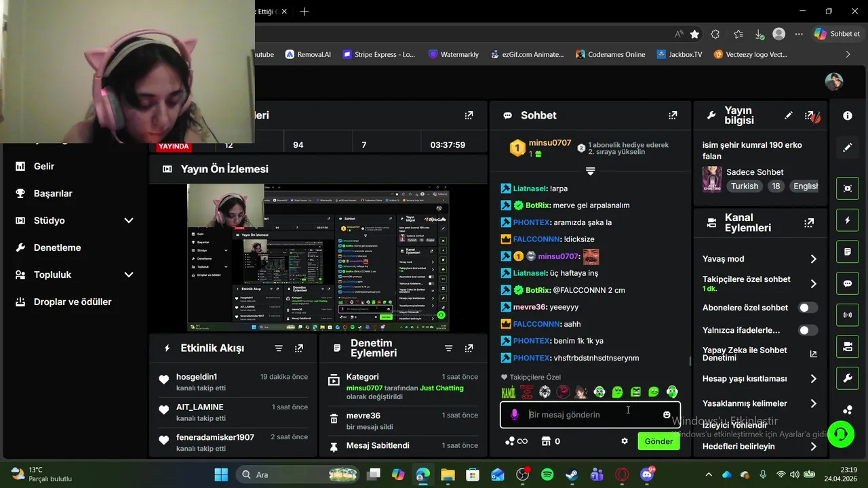Image resolution: width=868 pixels, height=488 pixels.
Task: Open Spotify from the taskbar
Action: click(547, 474)
